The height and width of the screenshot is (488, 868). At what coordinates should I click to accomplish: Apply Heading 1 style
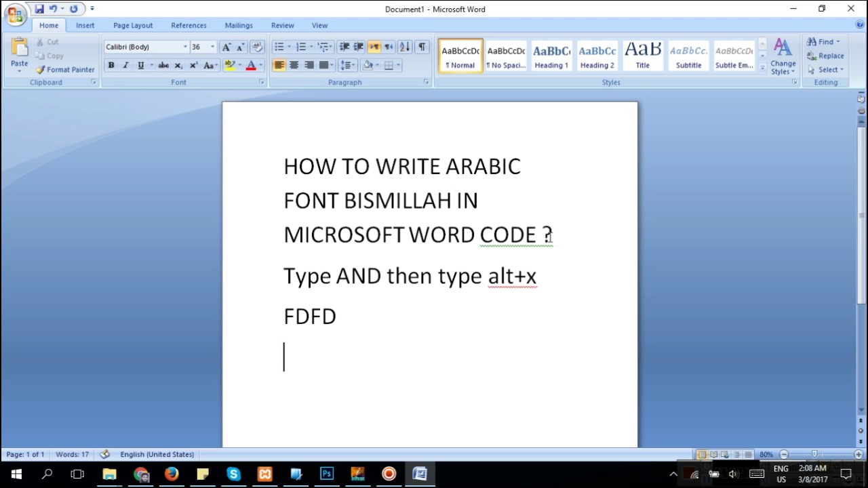551,56
